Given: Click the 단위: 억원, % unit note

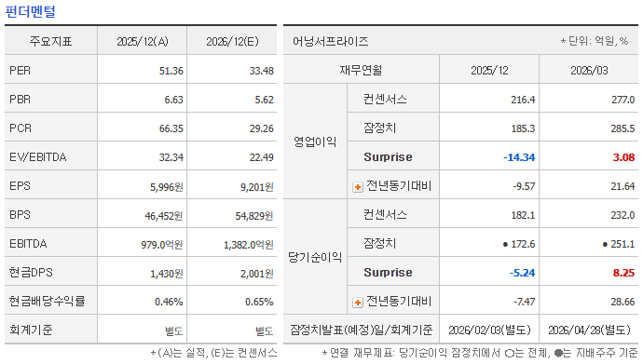Looking at the screenshot, I should click(595, 41).
